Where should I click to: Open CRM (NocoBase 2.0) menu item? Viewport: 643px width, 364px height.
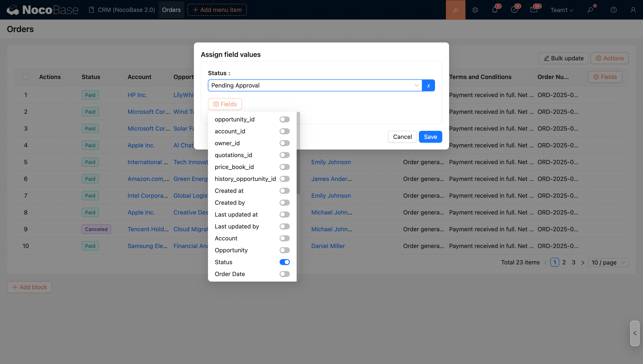pyautogui.click(x=122, y=10)
